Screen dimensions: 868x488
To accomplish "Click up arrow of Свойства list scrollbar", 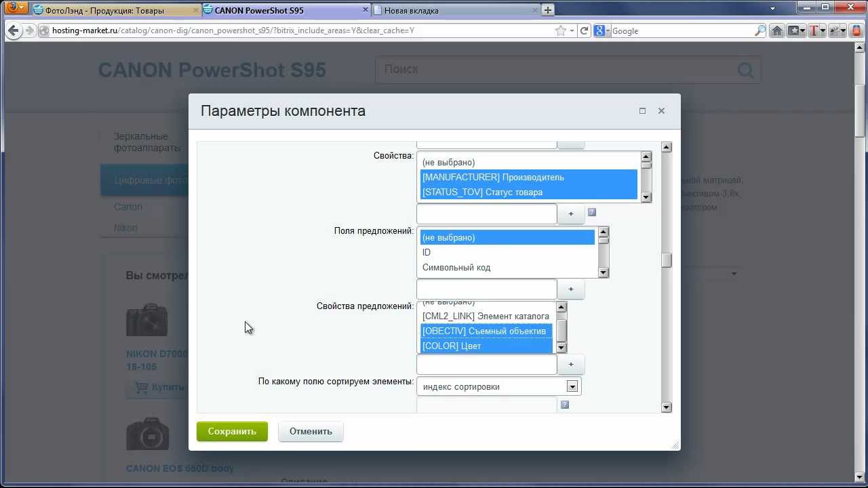I will click(646, 157).
